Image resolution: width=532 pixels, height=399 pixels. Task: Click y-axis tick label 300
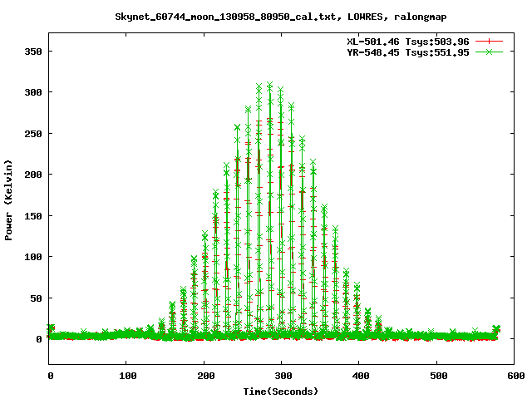point(33,92)
